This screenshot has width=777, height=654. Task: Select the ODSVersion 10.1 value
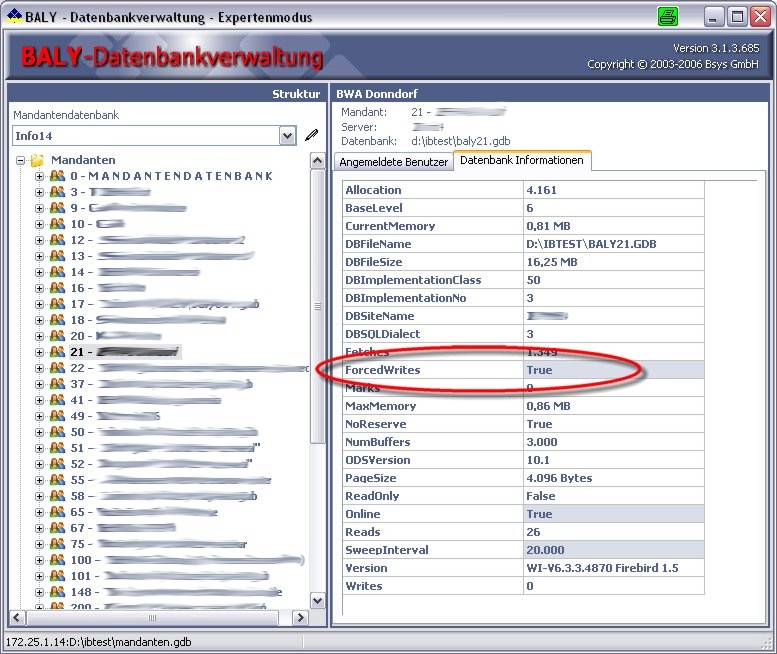click(613, 460)
